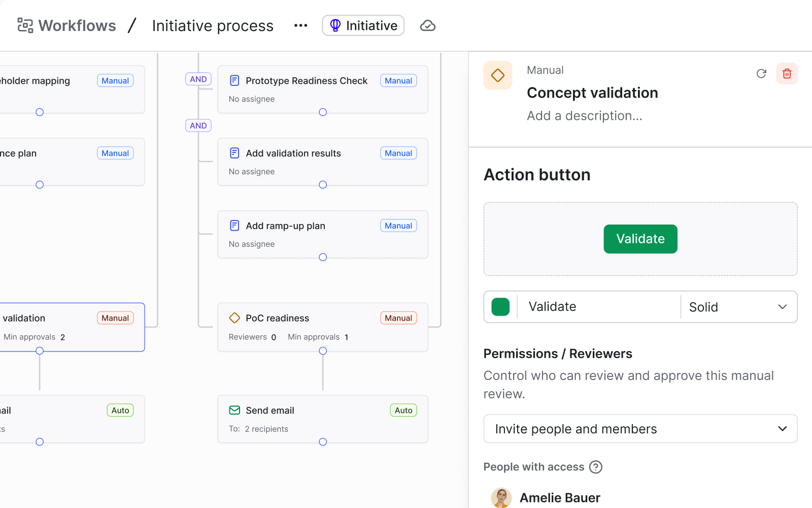Expand the Invite people and members dropdown
Screen dimensions: 812x508
640,429
